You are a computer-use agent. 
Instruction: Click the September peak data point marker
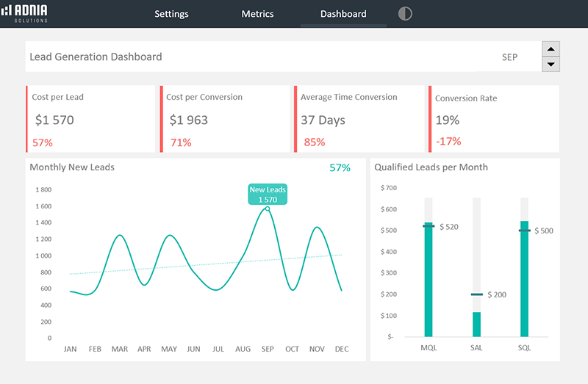coord(268,209)
